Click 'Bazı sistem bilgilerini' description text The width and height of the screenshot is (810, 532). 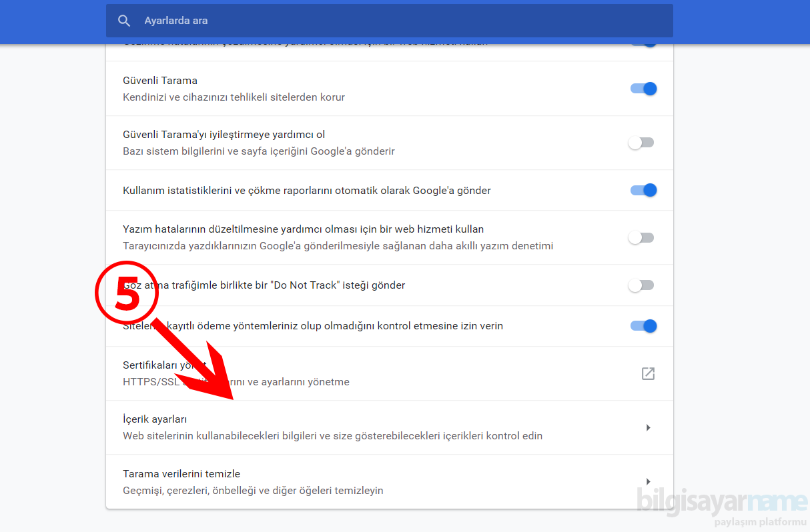(x=259, y=151)
